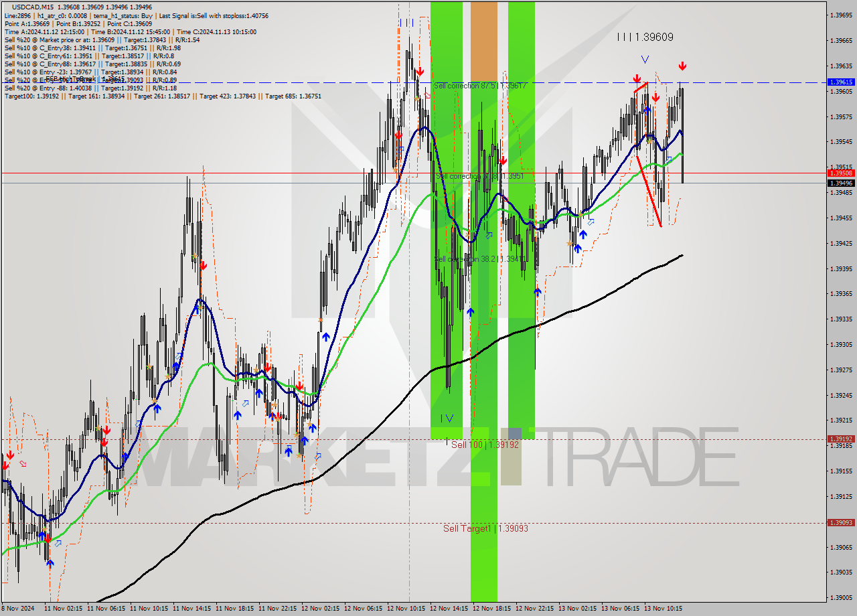
Task: Select the '11 Nov 02:15' time label
Action: point(64,609)
